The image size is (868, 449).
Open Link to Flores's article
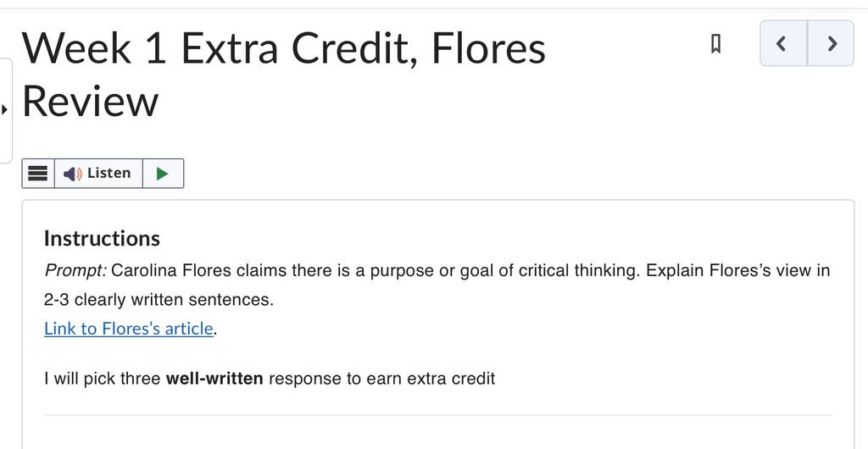(x=129, y=329)
